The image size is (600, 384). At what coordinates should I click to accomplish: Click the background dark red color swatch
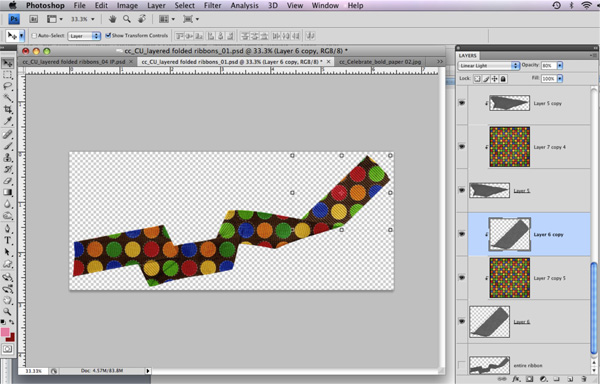(11, 338)
